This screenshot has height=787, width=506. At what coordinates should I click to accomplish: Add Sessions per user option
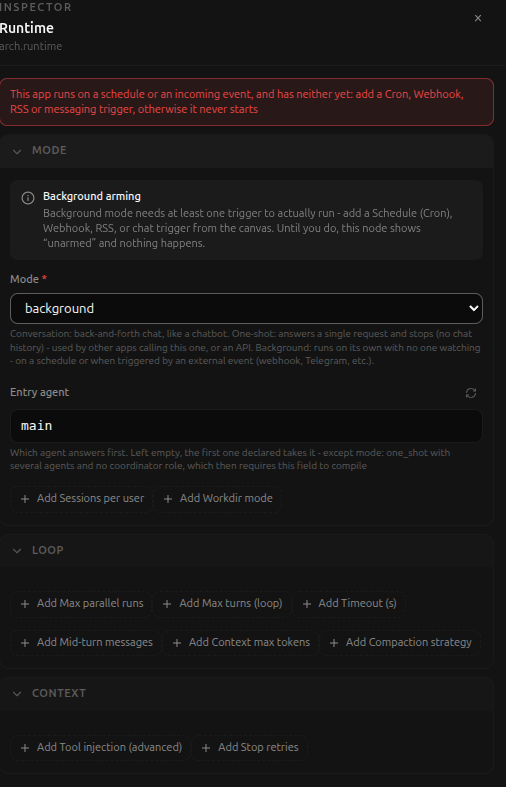coord(82,498)
